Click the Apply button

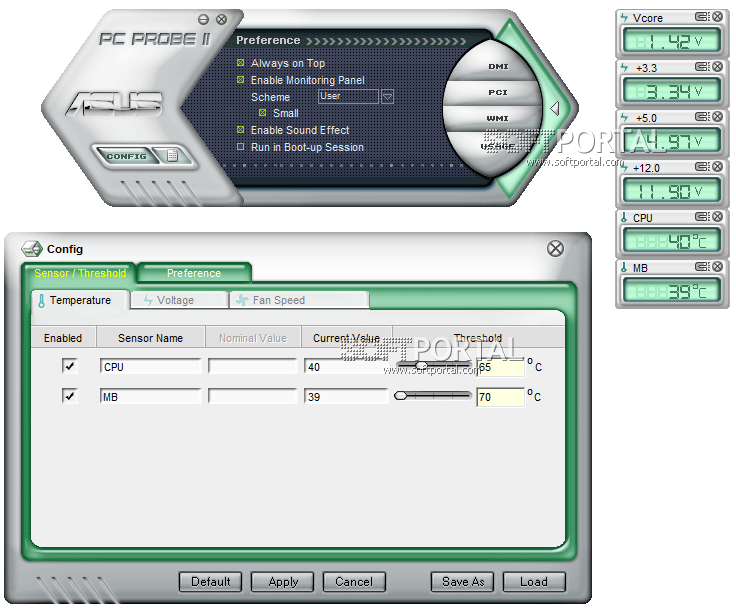[283, 582]
